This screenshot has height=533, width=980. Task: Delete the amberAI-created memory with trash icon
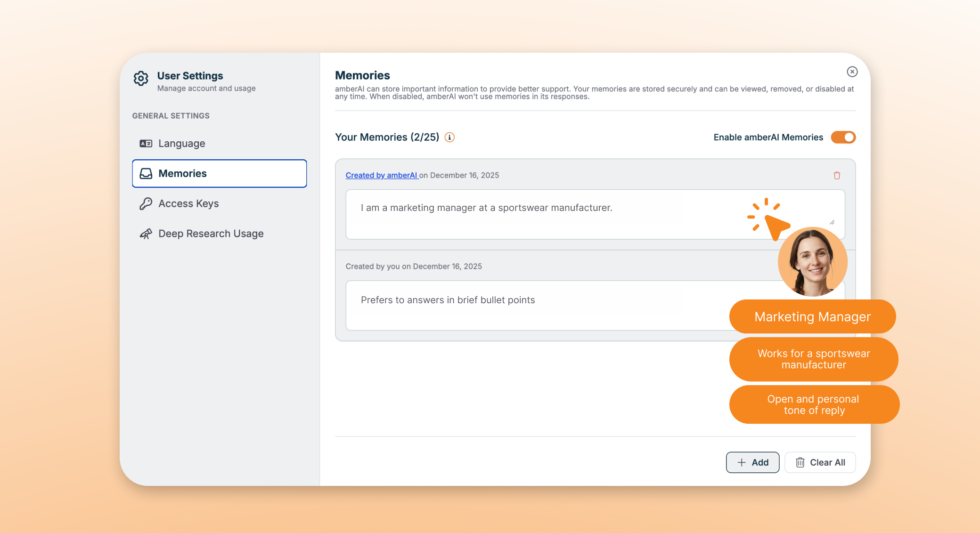point(837,176)
